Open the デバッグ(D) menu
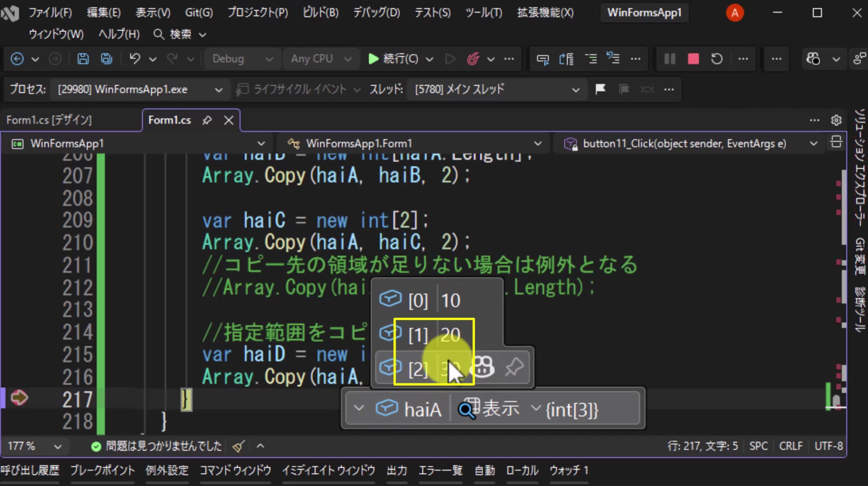The width and height of the screenshot is (868, 486). click(x=377, y=13)
